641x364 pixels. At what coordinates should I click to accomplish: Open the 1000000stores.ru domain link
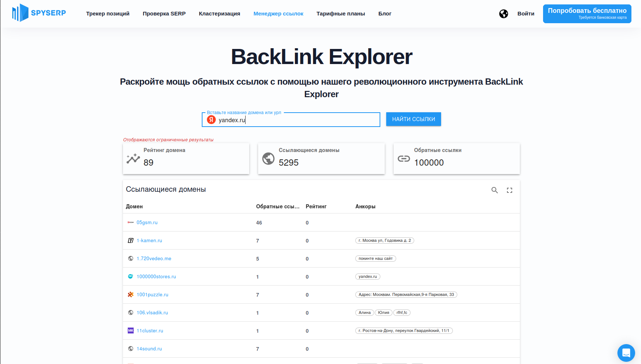coord(156,277)
